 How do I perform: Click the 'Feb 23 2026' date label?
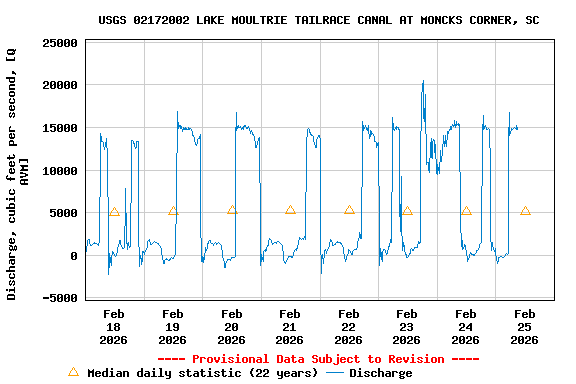407,327
